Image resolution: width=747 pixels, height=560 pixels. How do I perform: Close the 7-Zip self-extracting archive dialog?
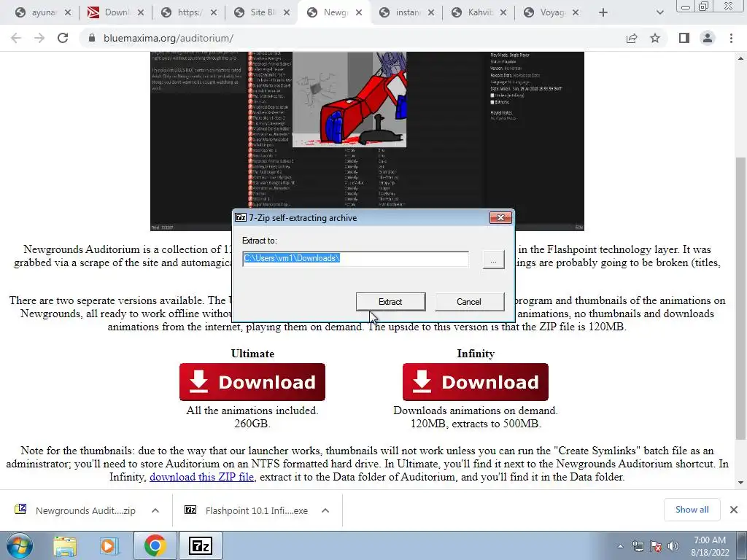click(500, 217)
